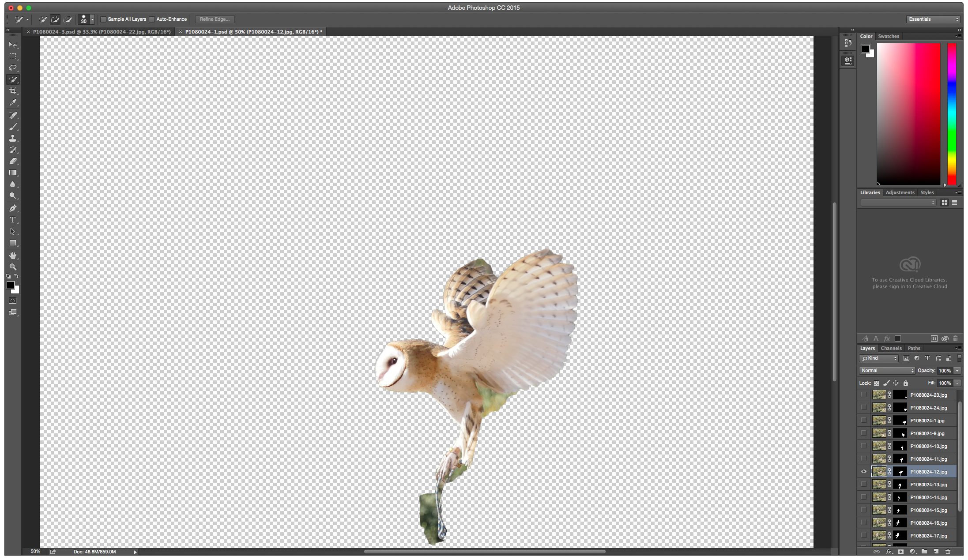Select the Lasso tool
This screenshot has height=560, width=968.
[13, 68]
